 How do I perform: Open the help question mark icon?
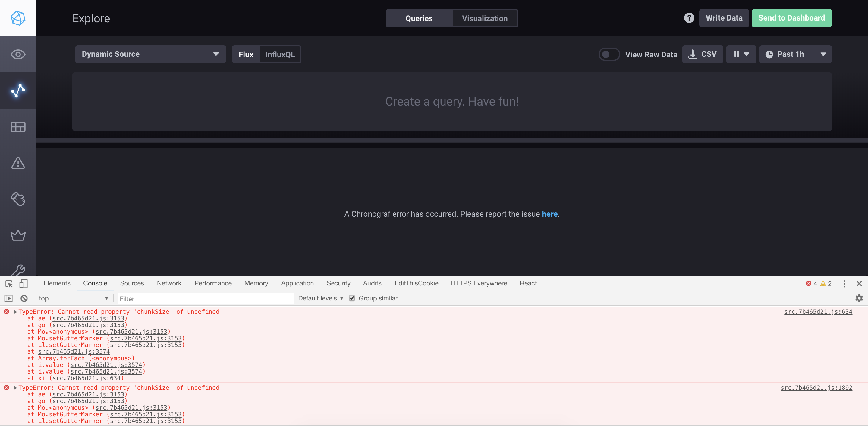click(x=689, y=18)
